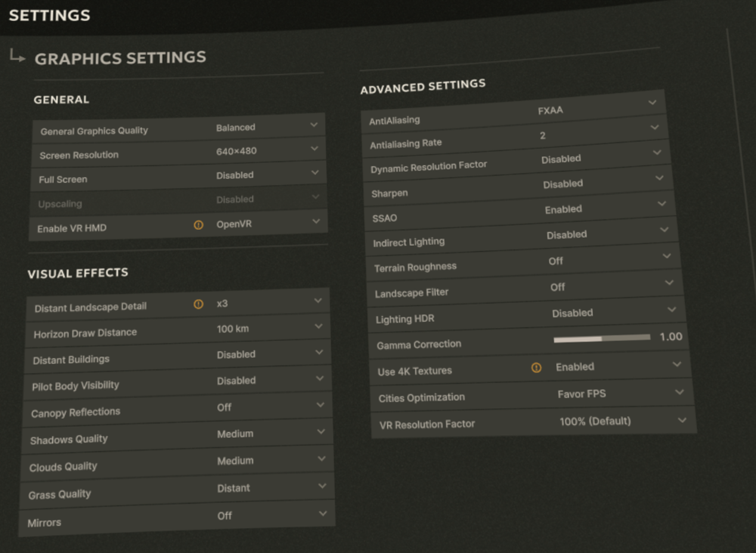Open the Mirrors Off dropdown chevron
The height and width of the screenshot is (553, 756).
pos(323,513)
